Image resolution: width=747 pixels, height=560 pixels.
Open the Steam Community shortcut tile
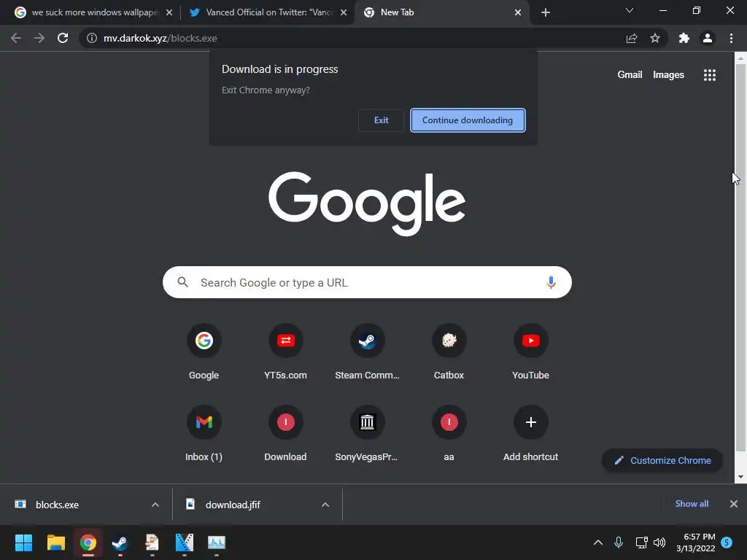(368, 352)
